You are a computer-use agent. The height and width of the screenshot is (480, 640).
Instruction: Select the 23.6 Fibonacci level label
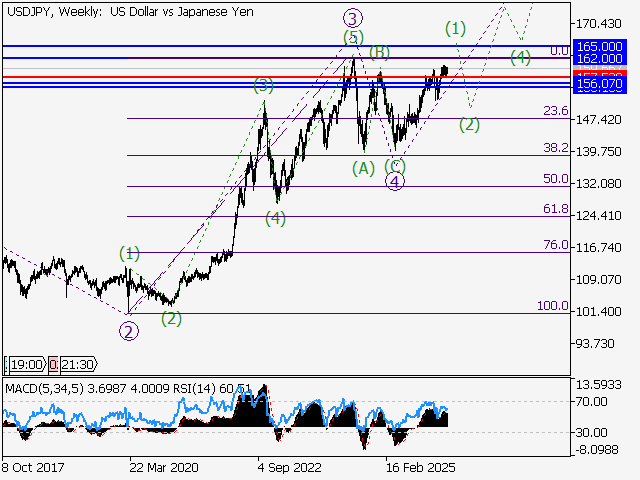click(555, 111)
